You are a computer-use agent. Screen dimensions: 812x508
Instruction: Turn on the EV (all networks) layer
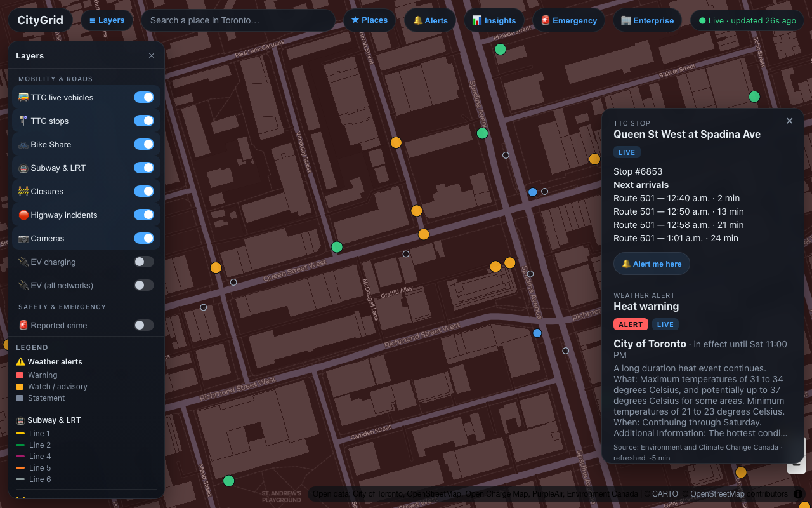[x=144, y=285]
